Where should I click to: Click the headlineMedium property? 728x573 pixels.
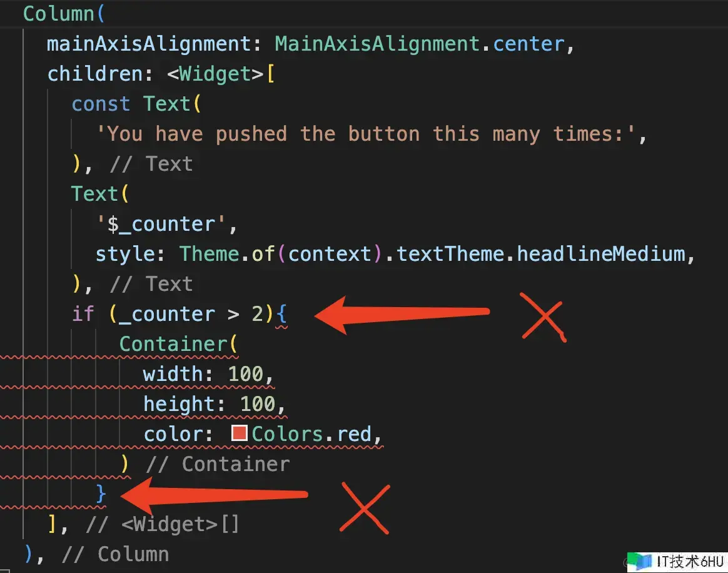point(601,254)
